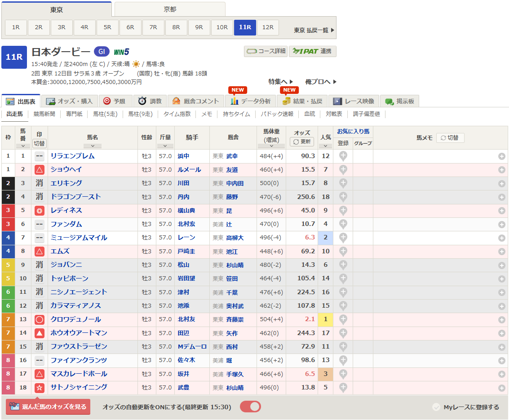
Task: Click the star mark icon for サトノシャイニング
Action: click(x=40, y=388)
